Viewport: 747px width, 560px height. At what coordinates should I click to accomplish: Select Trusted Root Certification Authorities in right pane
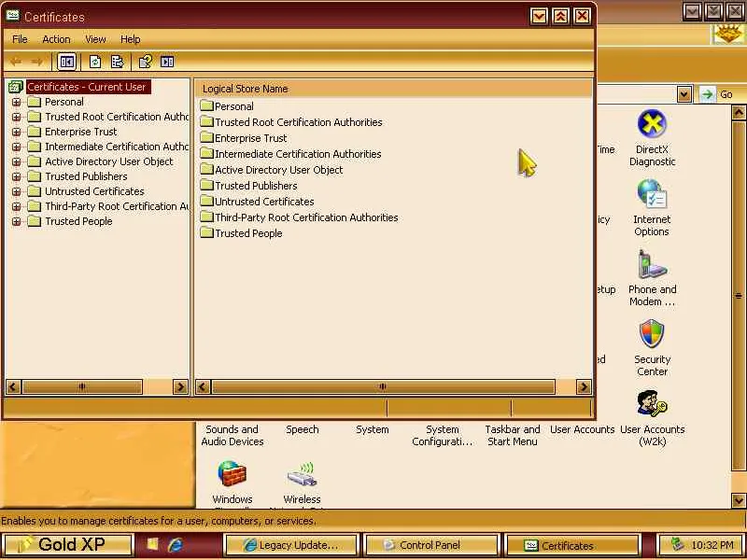pyautogui.click(x=298, y=122)
